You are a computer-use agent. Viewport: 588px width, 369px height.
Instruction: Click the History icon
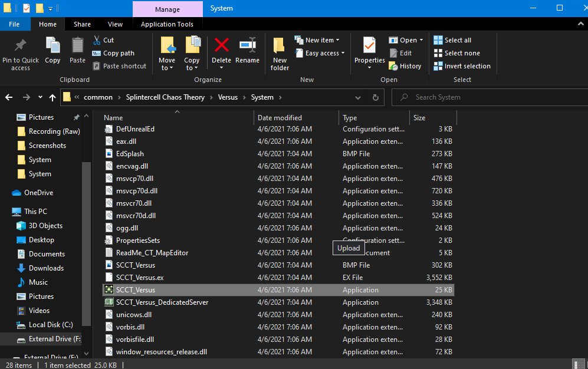point(393,66)
